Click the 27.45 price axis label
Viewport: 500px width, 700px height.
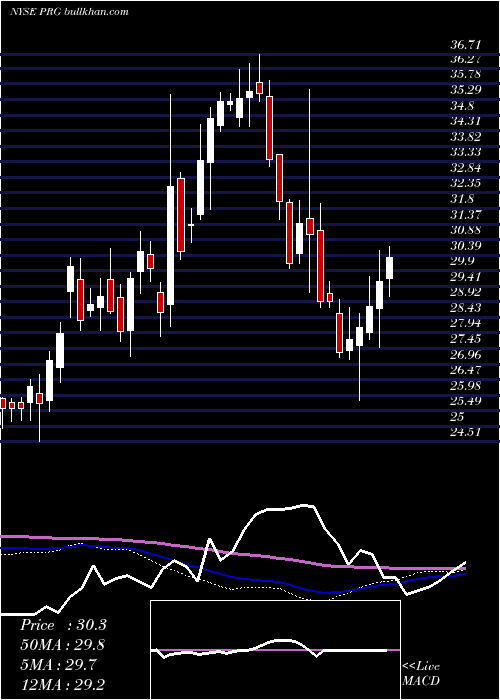466,339
